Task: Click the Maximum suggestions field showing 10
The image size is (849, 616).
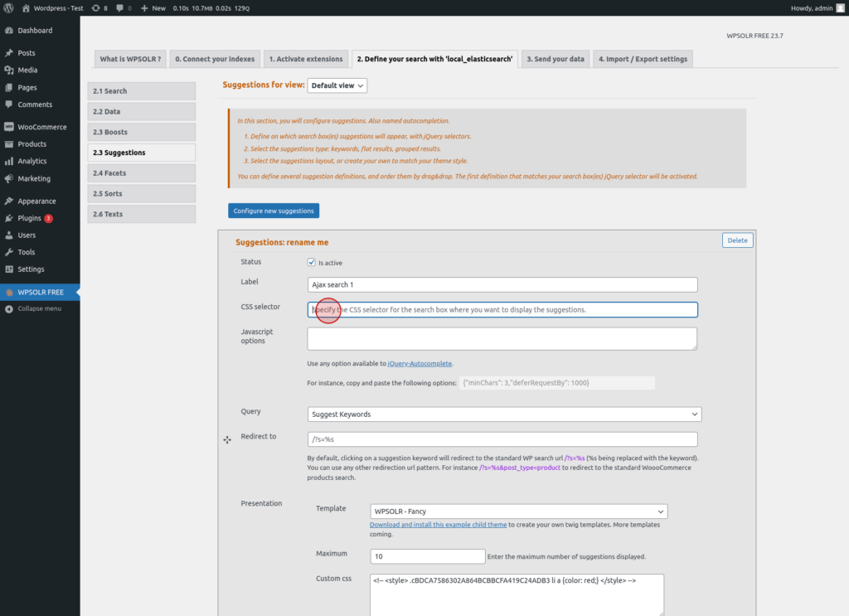Action: click(428, 556)
